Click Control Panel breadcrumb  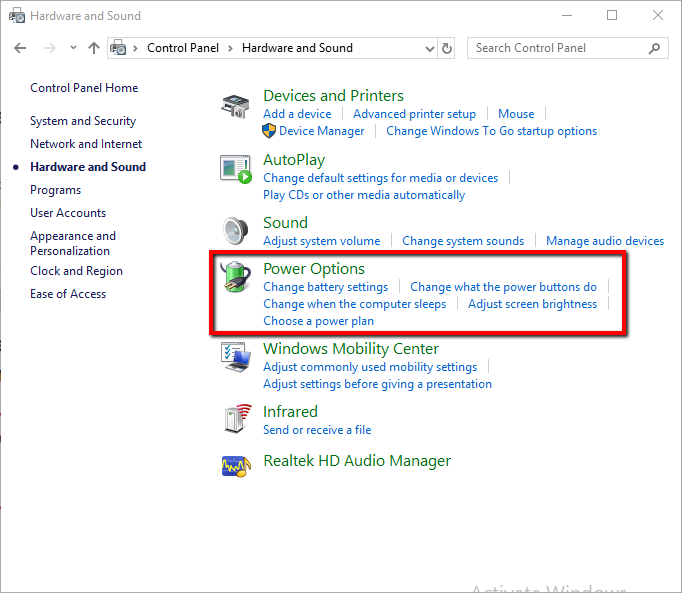(183, 48)
